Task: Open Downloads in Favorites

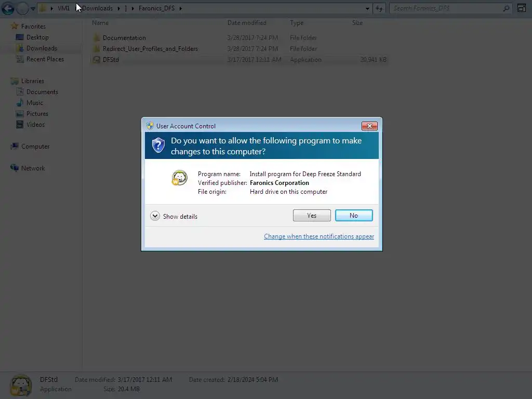Action: coord(42,48)
